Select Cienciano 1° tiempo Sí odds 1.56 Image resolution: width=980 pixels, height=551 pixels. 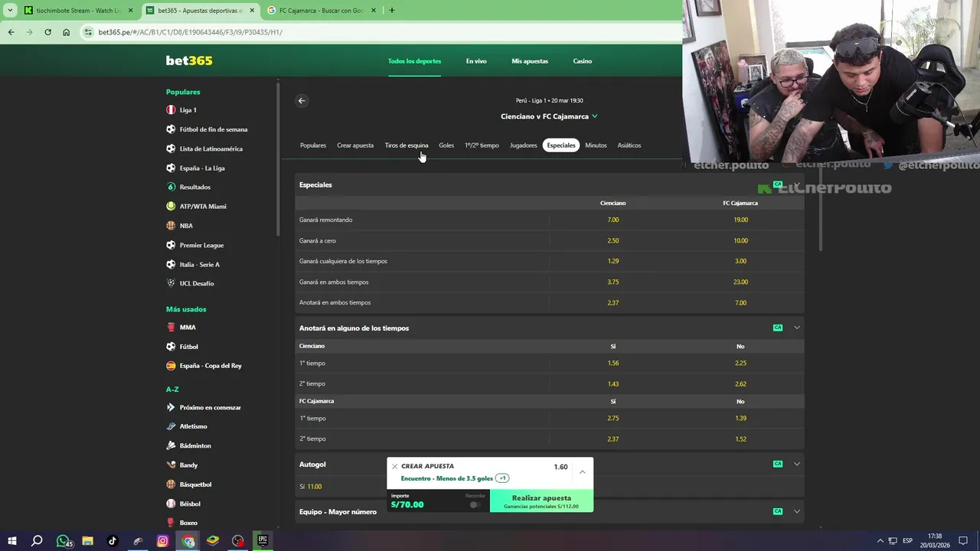(x=613, y=363)
